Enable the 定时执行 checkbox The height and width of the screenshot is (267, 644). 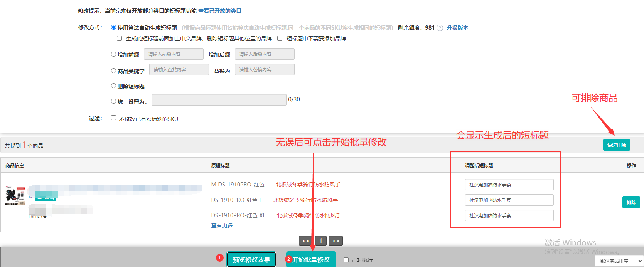coord(346,260)
